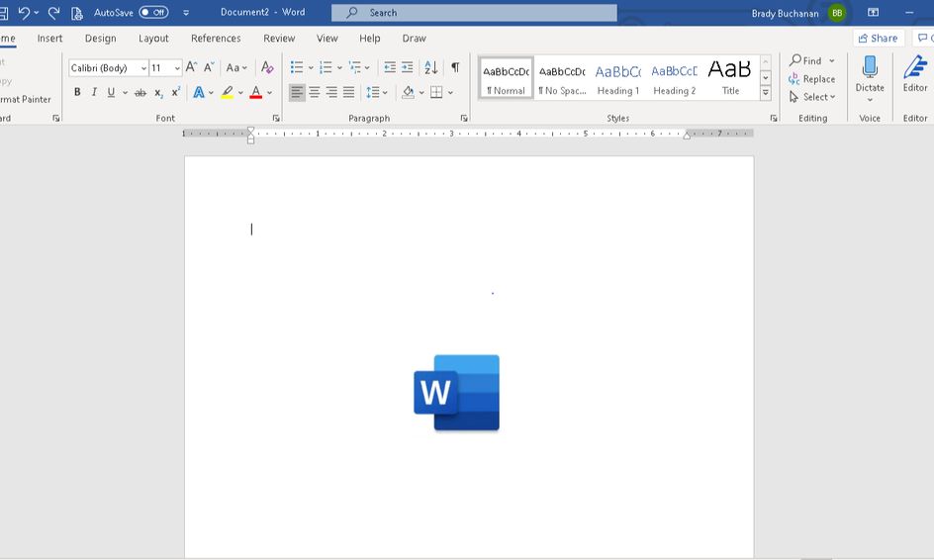Toggle Italic formatting
934x560 pixels.
[94, 92]
